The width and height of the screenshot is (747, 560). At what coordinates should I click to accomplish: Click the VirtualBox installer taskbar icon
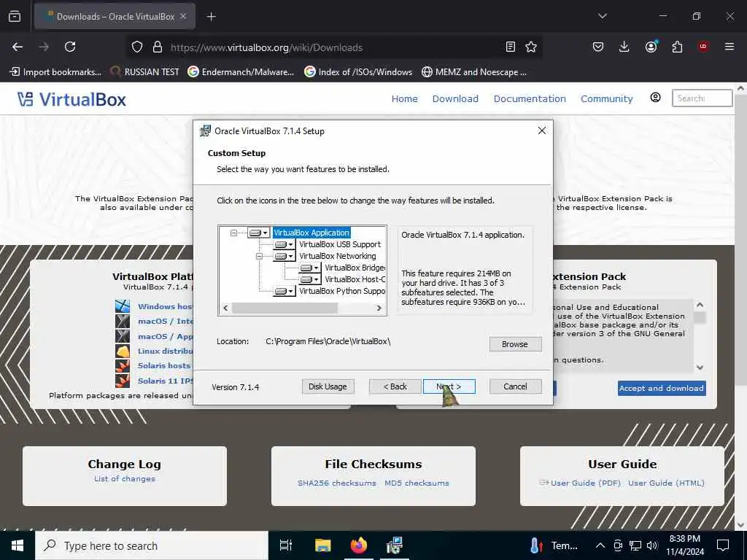coord(395,545)
